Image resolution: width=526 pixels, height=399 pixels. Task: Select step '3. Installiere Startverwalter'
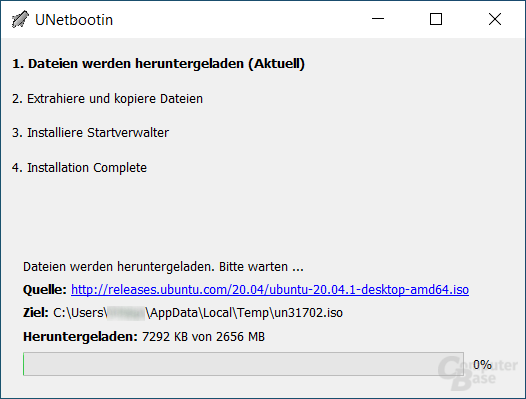pos(90,133)
